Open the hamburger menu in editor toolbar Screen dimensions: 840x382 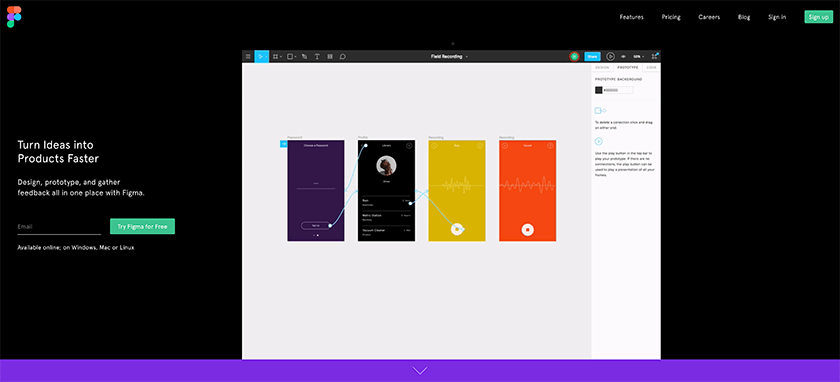248,56
